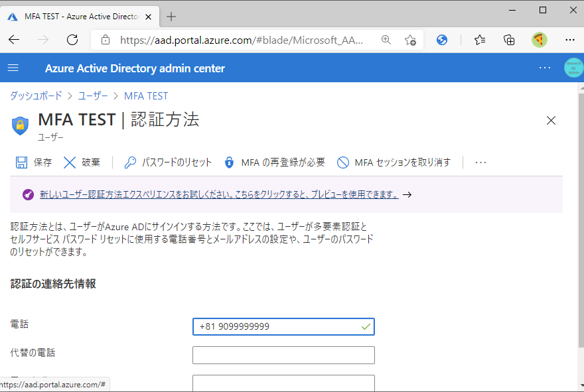Close the 認証方法 blade

pos(551,120)
